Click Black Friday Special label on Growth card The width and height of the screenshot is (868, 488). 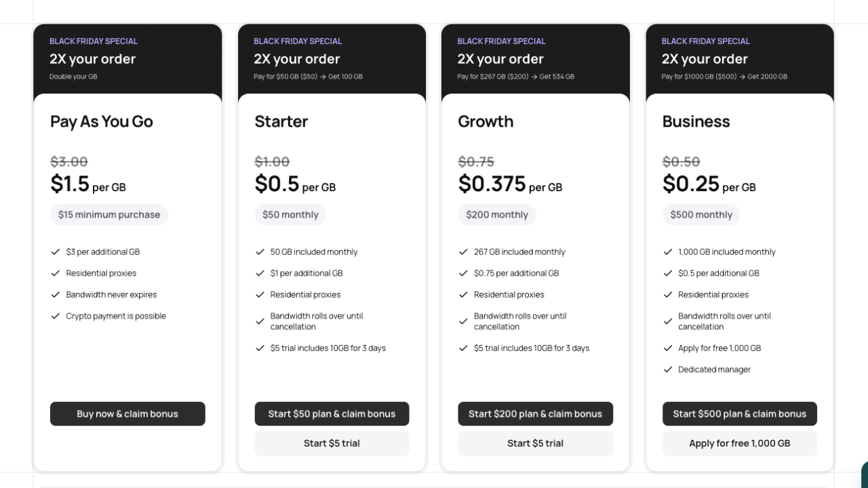pos(501,41)
